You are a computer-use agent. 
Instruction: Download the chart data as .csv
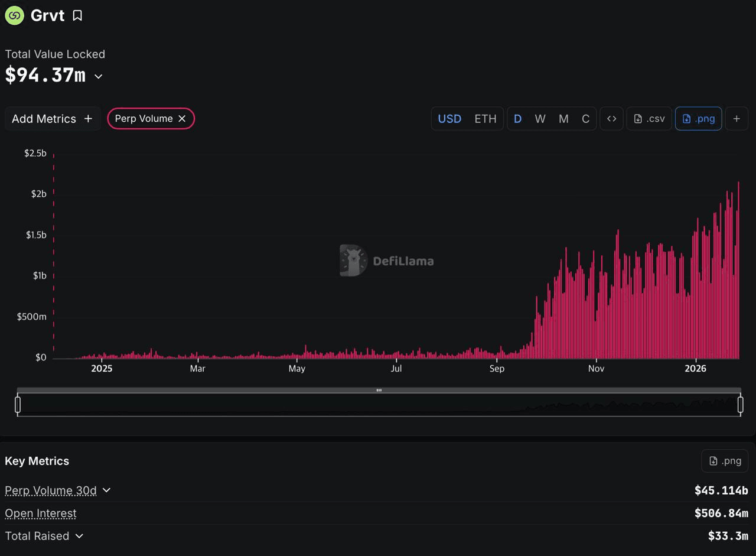[649, 119]
